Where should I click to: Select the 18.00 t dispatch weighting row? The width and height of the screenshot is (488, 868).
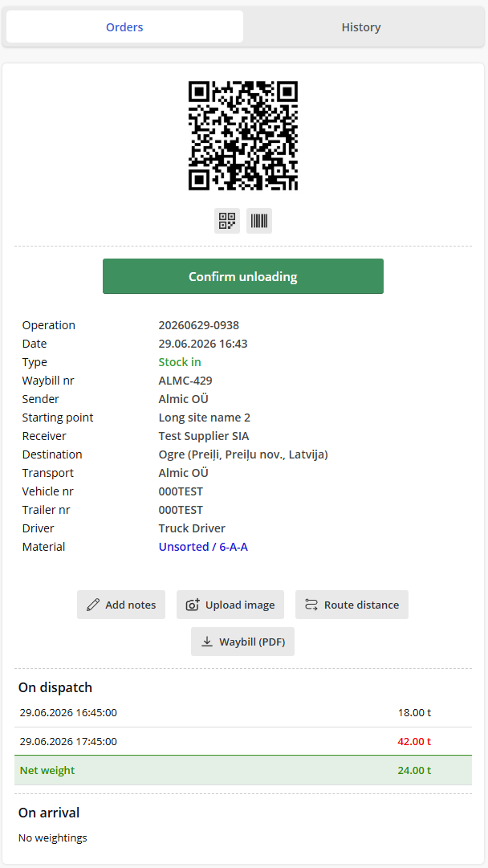pyautogui.click(x=243, y=712)
